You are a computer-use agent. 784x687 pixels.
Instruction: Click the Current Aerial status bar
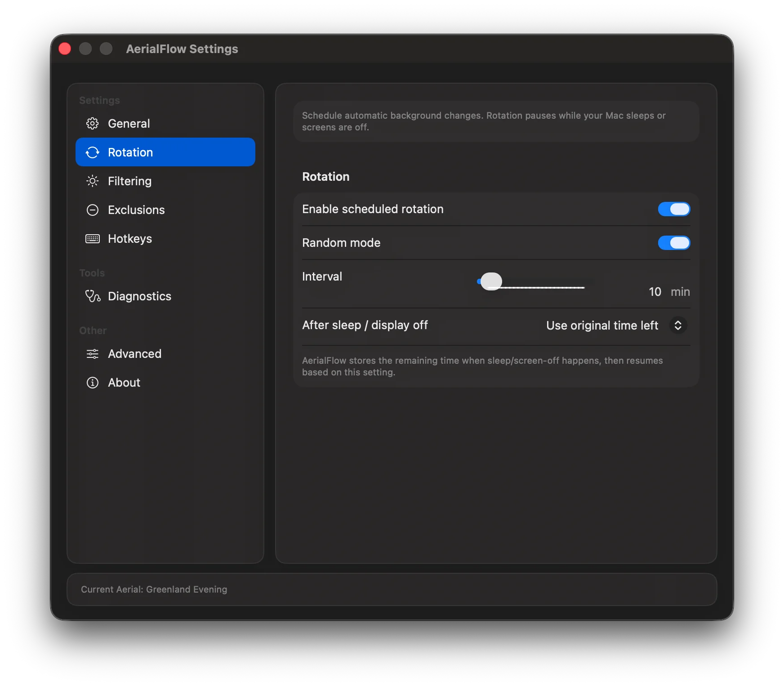[x=392, y=589]
